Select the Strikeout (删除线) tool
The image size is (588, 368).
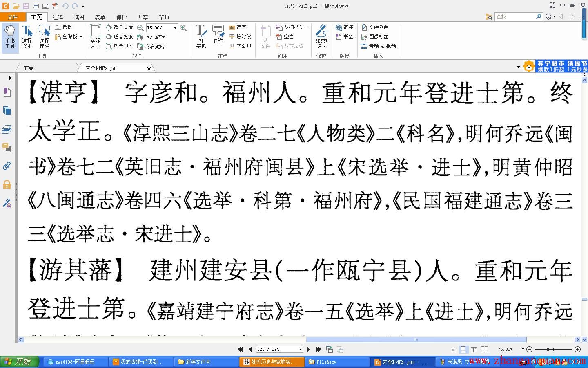coord(240,37)
